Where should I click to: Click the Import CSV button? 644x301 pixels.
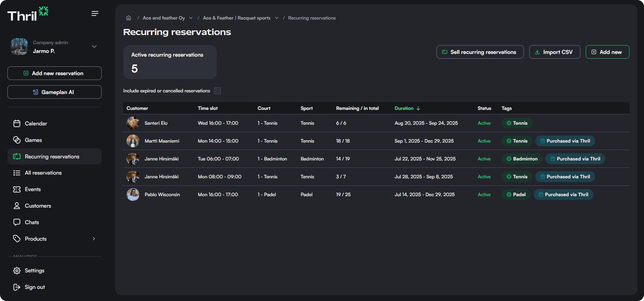[554, 52]
